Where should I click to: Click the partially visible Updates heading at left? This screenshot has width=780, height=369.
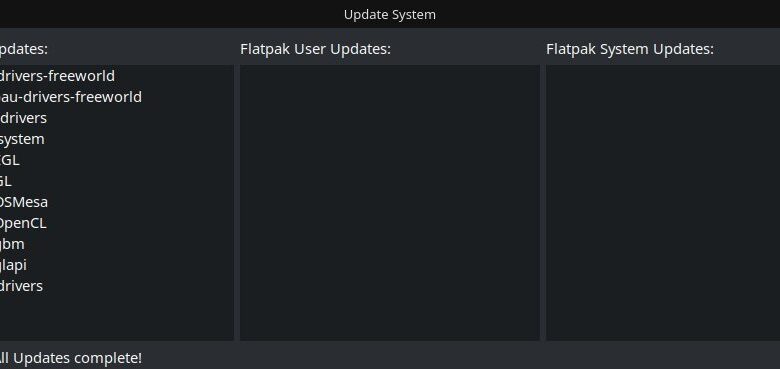point(23,49)
